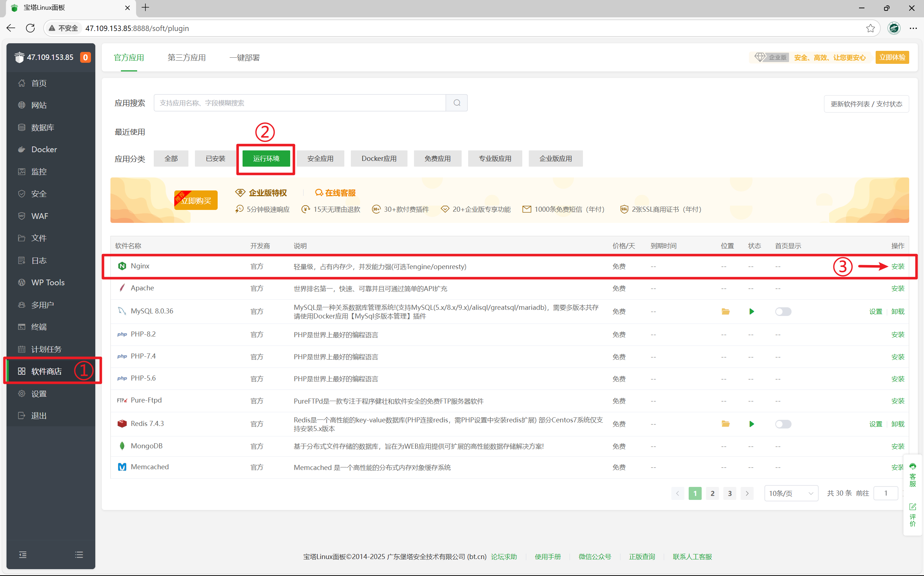
Task: Click the 更新软件列表 / 支付状态 button
Action: click(866, 104)
